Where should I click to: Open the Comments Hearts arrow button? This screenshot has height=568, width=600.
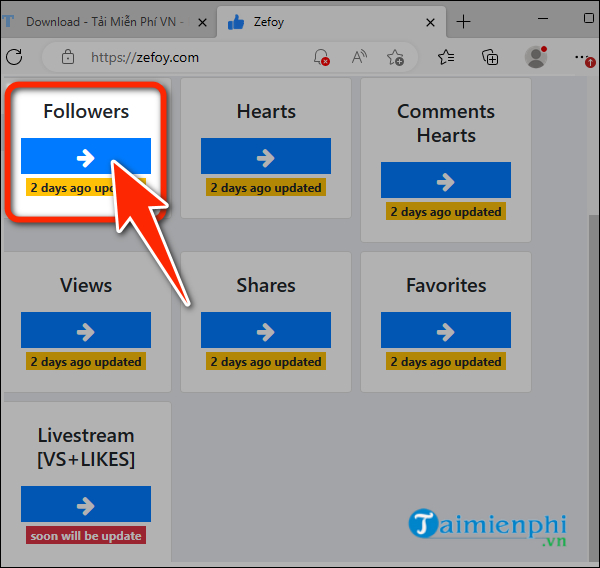[446, 180]
